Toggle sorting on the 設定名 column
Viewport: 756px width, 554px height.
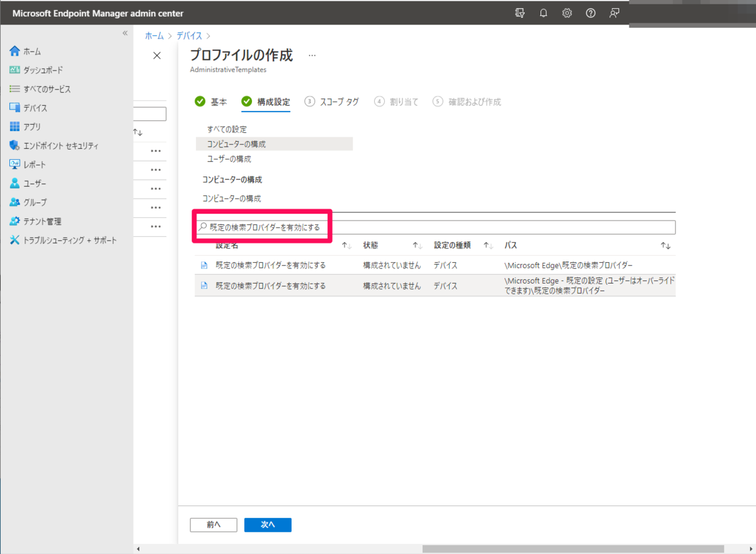tap(345, 245)
